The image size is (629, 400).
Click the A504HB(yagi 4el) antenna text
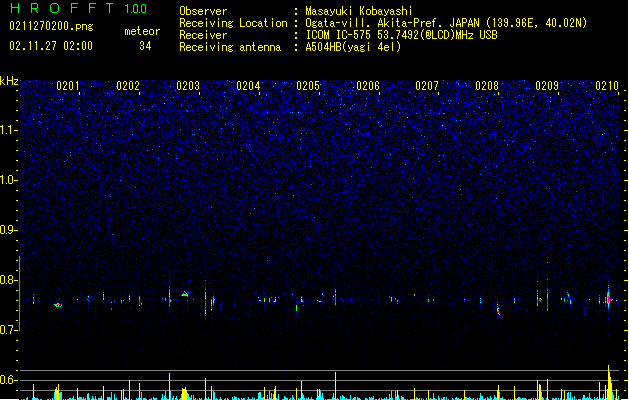tap(353, 47)
